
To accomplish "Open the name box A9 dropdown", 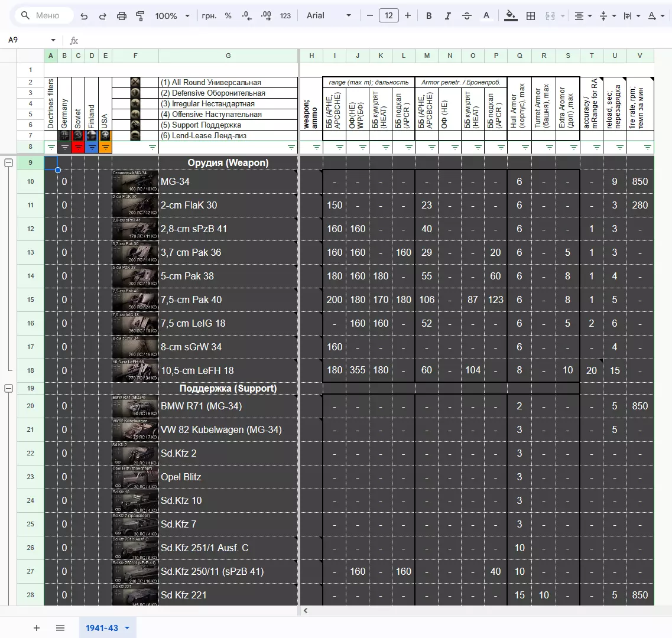I will pos(53,40).
